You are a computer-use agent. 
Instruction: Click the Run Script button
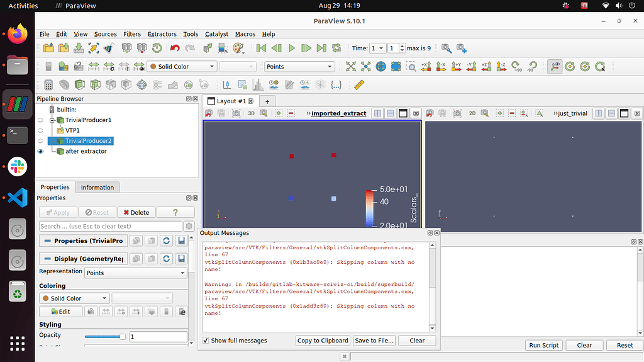coord(543,345)
